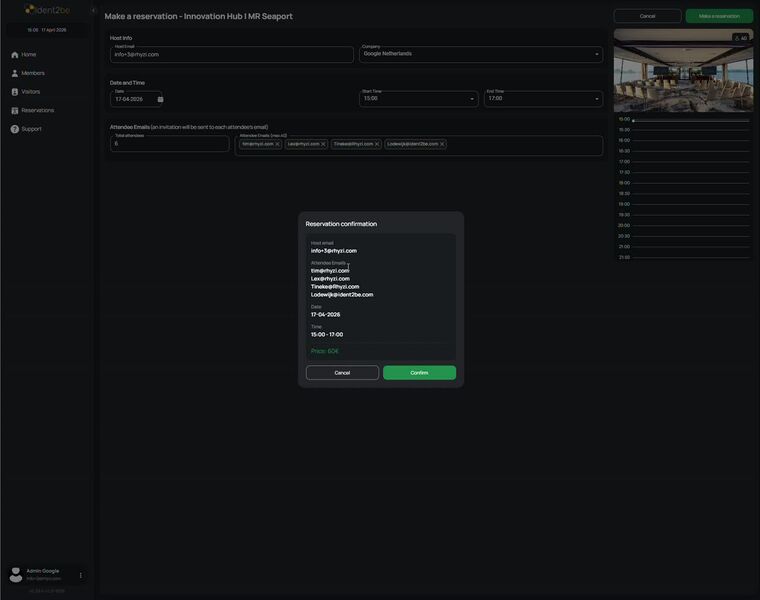
Task: Collapse the sidebar with the arrow icon
Action: point(93,10)
